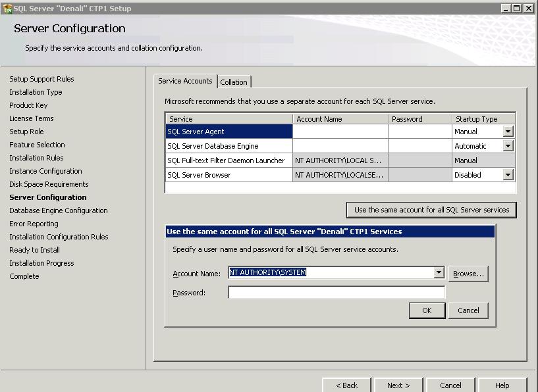
Task: Go to the Next > setup page
Action: (x=398, y=385)
